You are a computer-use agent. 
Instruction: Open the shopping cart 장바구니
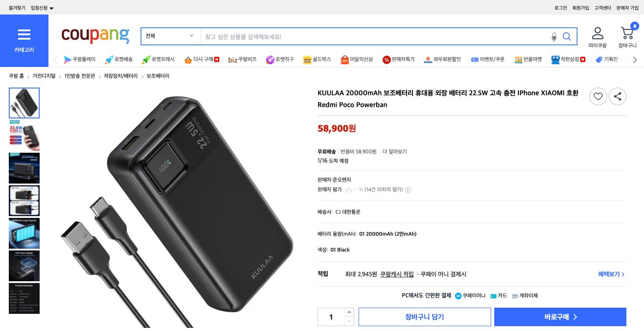point(626,33)
